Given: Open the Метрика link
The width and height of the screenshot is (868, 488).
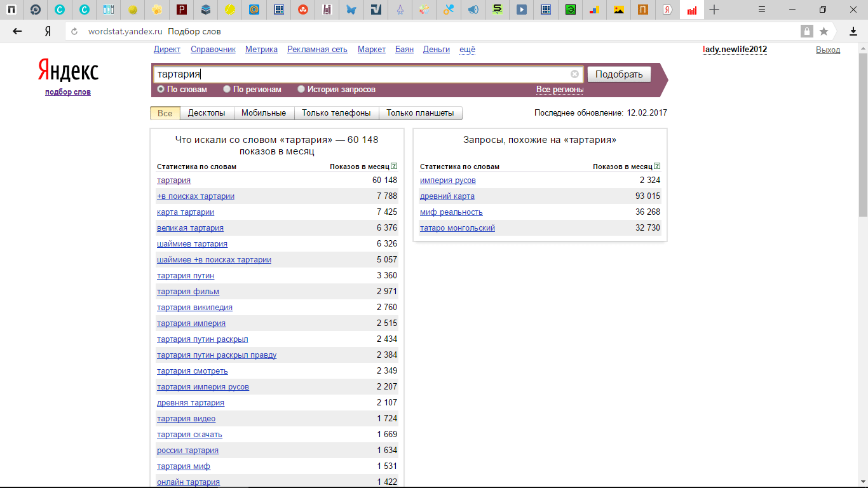Looking at the screenshot, I should 261,50.
